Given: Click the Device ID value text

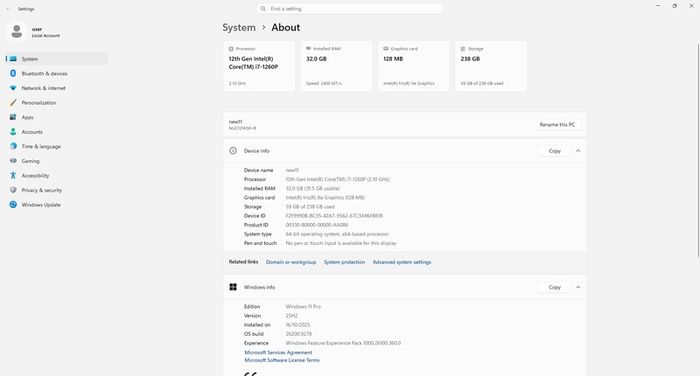Looking at the screenshot, I should 334,216.
